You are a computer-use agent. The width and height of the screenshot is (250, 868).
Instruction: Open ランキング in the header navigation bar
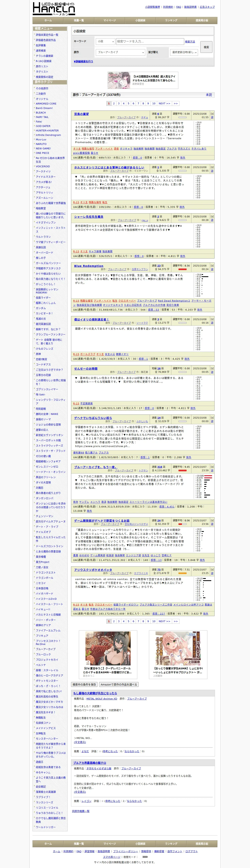coord(171,20)
